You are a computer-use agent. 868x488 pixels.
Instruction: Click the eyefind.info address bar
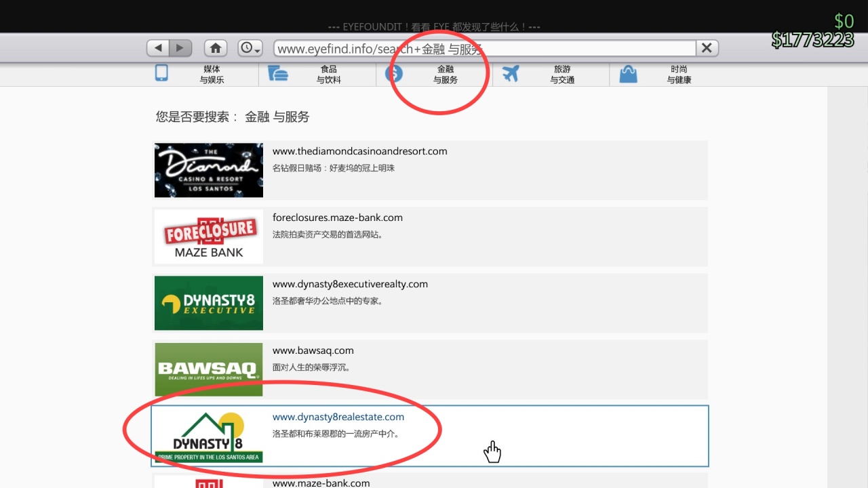pyautogui.click(x=485, y=48)
